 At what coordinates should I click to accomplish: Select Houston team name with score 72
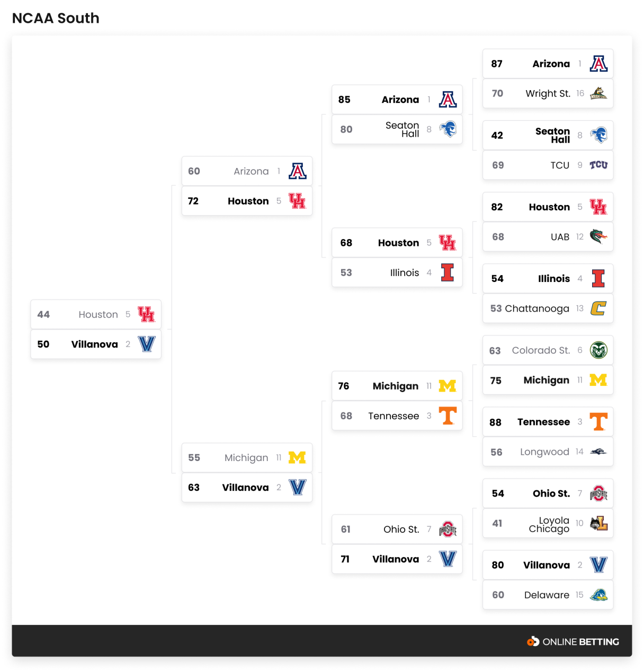tap(248, 201)
